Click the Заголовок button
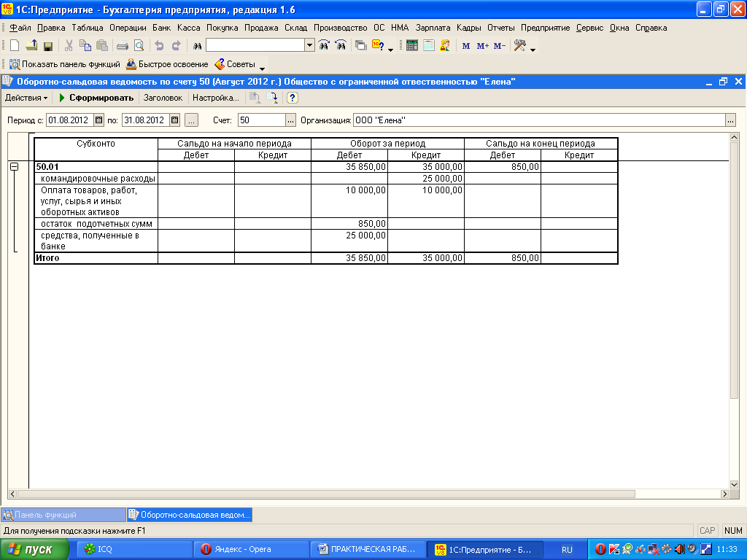 [163, 98]
